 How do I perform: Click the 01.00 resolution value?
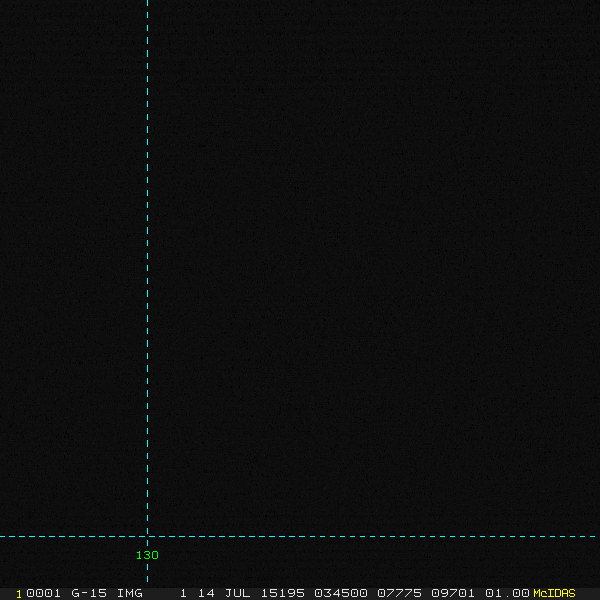507,593
